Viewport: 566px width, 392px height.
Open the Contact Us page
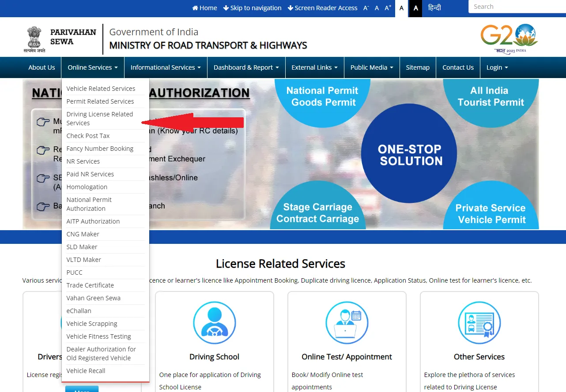(458, 67)
